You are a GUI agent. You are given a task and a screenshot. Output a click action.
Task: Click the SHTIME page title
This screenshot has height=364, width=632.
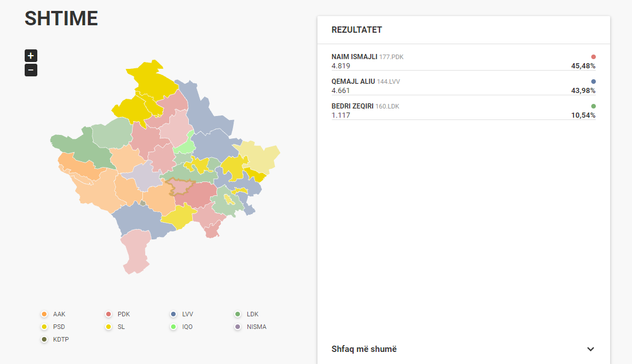coord(61,18)
